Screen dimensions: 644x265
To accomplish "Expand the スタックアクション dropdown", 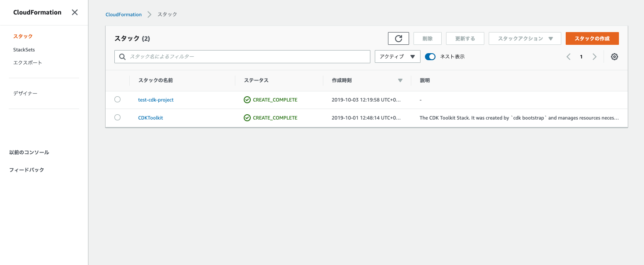I will coord(525,39).
